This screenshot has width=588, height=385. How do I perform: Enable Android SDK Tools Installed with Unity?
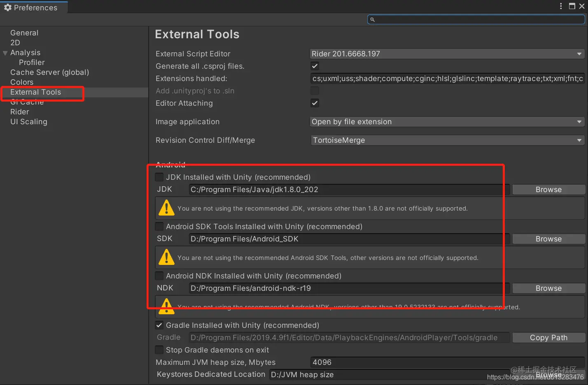159,226
